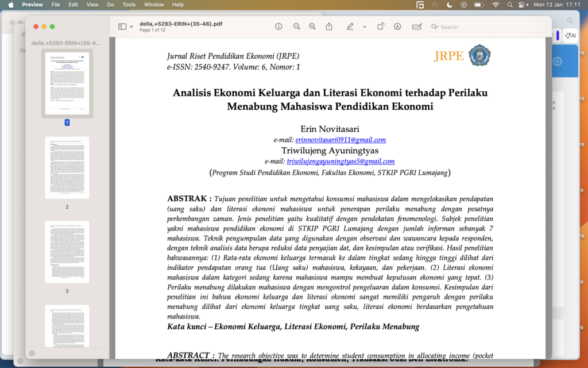Open the Window menu in Preview

click(154, 5)
